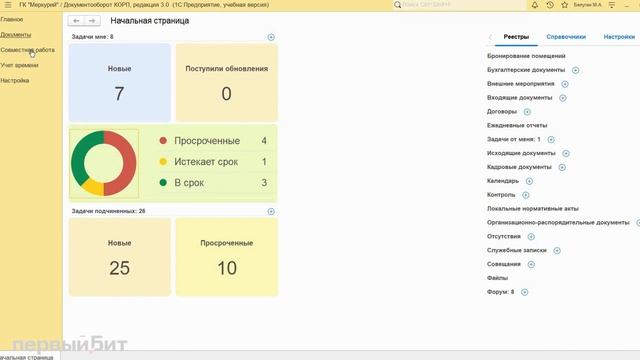
Task: Open history clock icon
Action: [550, 5]
